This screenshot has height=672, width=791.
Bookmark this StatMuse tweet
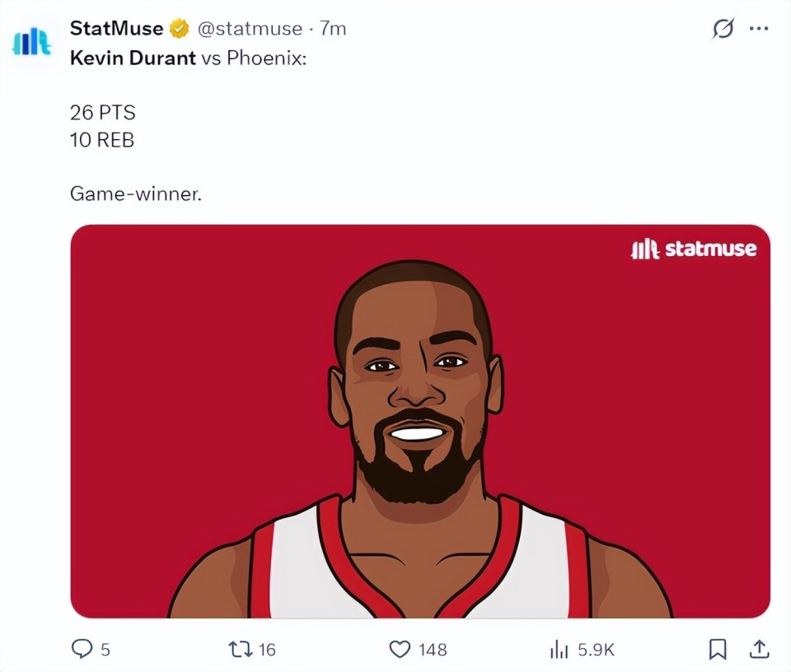[x=718, y=650]
